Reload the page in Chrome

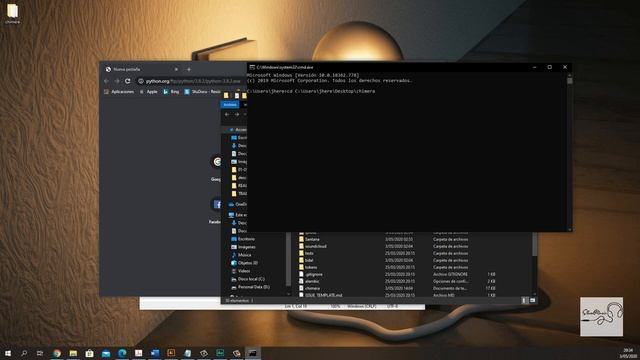[128, 81]
